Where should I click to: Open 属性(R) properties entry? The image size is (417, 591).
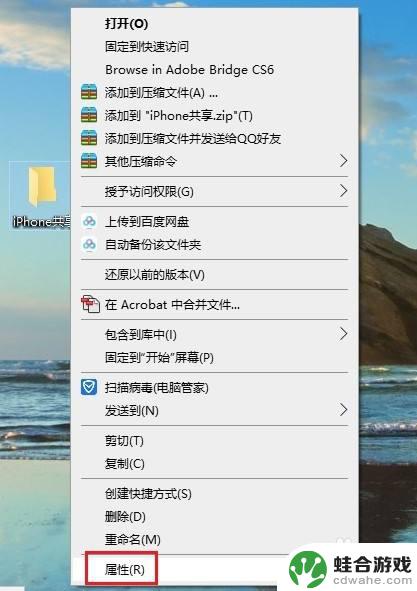(x=125, y=569)
